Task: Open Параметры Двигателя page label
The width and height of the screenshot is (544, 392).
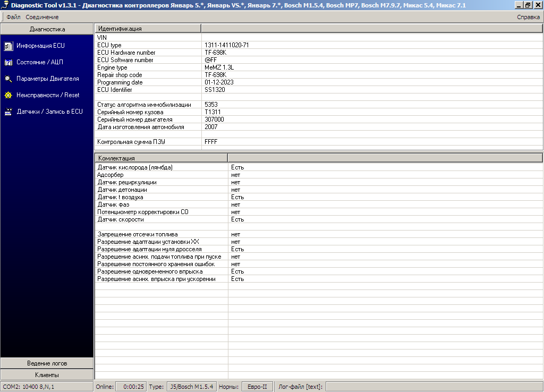Action: (47, 79)
